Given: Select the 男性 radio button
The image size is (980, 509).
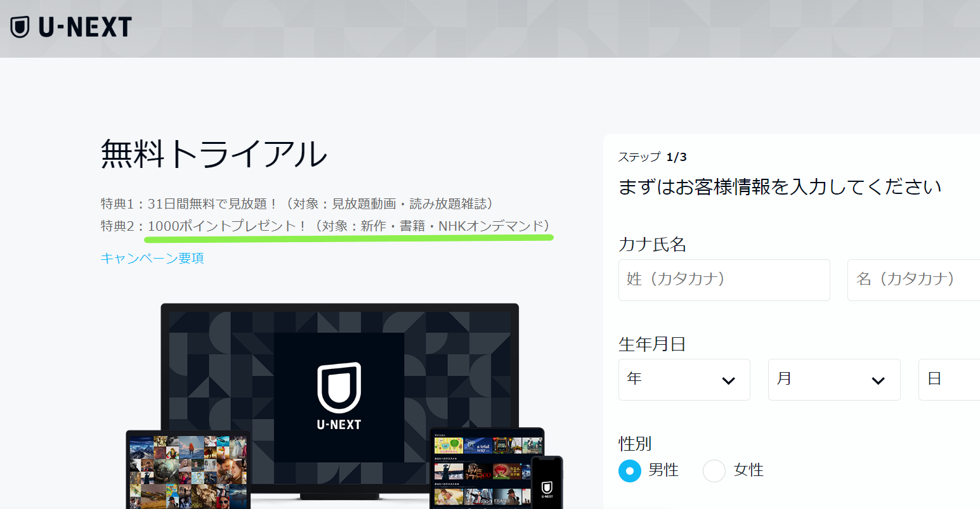Looking at the screenshot, I should (630, 471).
